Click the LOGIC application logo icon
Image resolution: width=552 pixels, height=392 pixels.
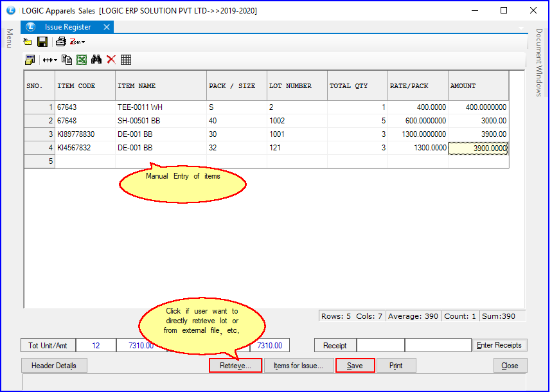pos(11,10)
